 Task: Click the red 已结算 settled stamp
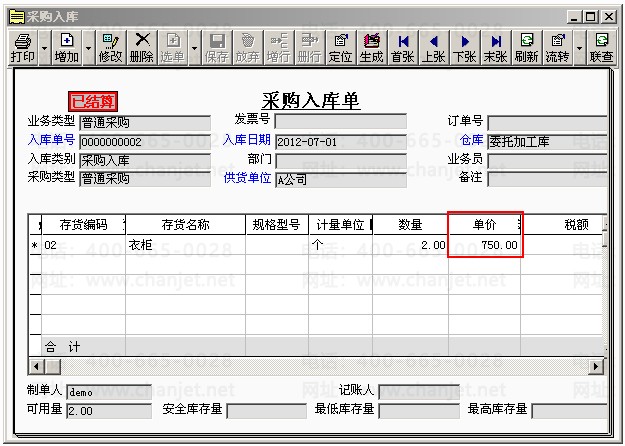pyautogui.click(x=93, y=101)
